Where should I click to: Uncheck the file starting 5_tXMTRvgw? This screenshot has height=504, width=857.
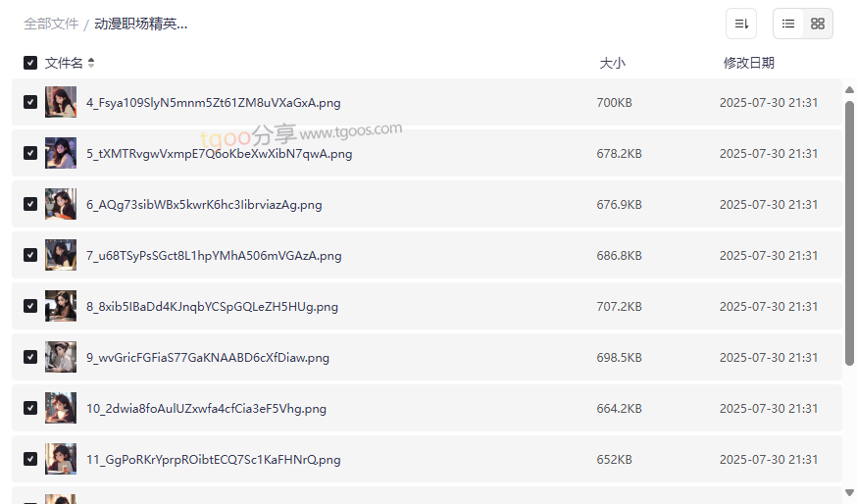tap(30, 153)
